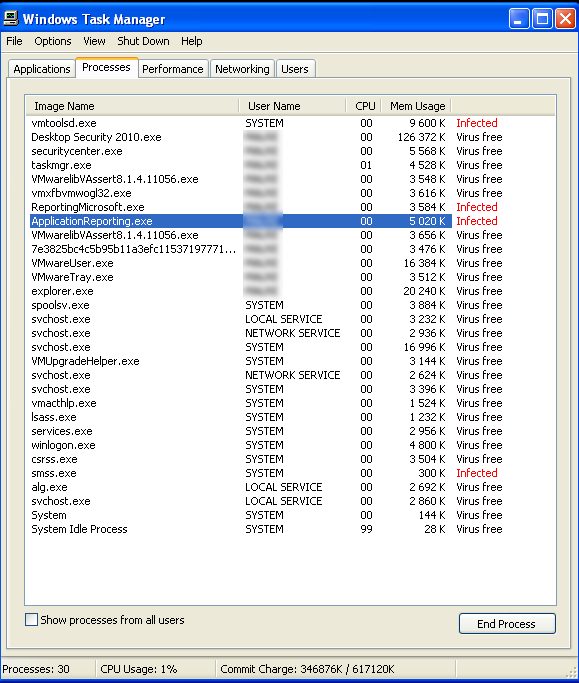Select the ReportingMicrosoft.exe process

click(241, 207)
